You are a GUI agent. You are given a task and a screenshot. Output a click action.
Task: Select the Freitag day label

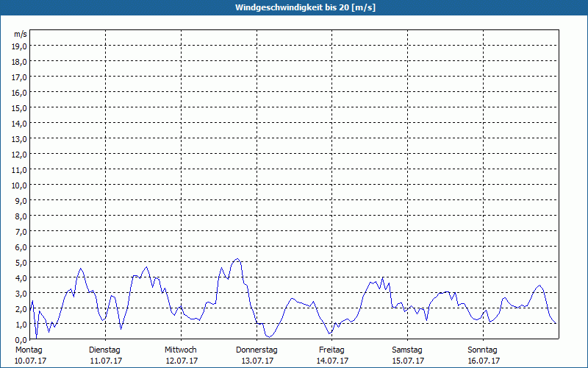(331, 350)
